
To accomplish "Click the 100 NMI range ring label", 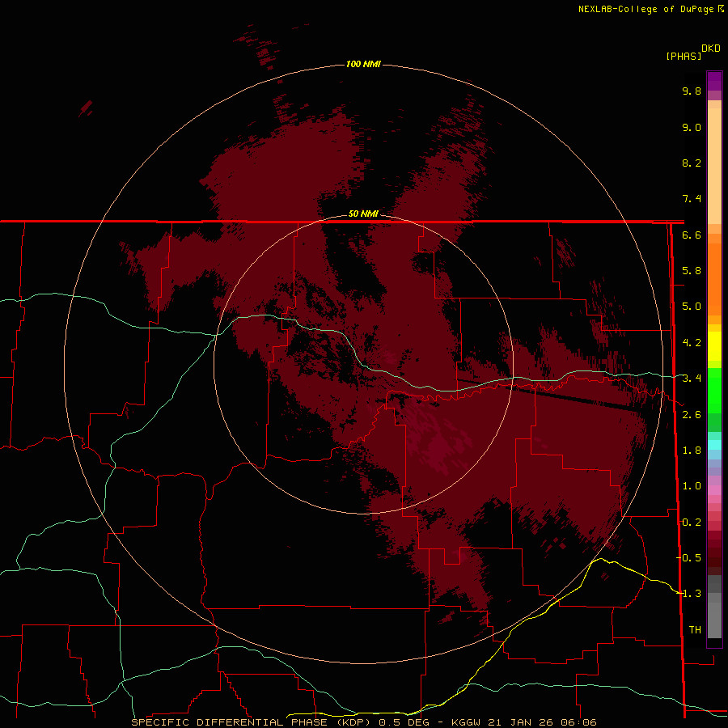I will click(x=363, y=64).
